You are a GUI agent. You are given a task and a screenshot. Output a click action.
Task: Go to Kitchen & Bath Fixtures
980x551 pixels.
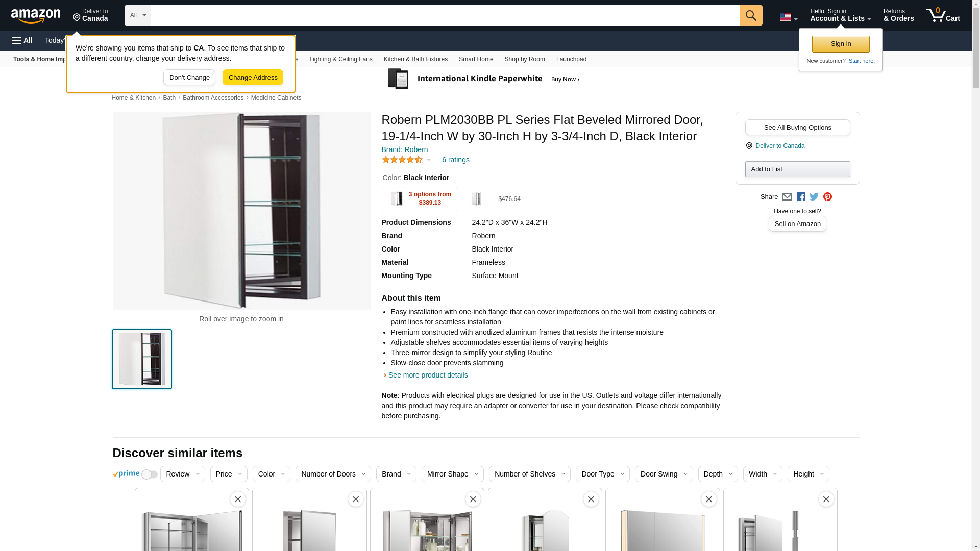pos(415,59)
